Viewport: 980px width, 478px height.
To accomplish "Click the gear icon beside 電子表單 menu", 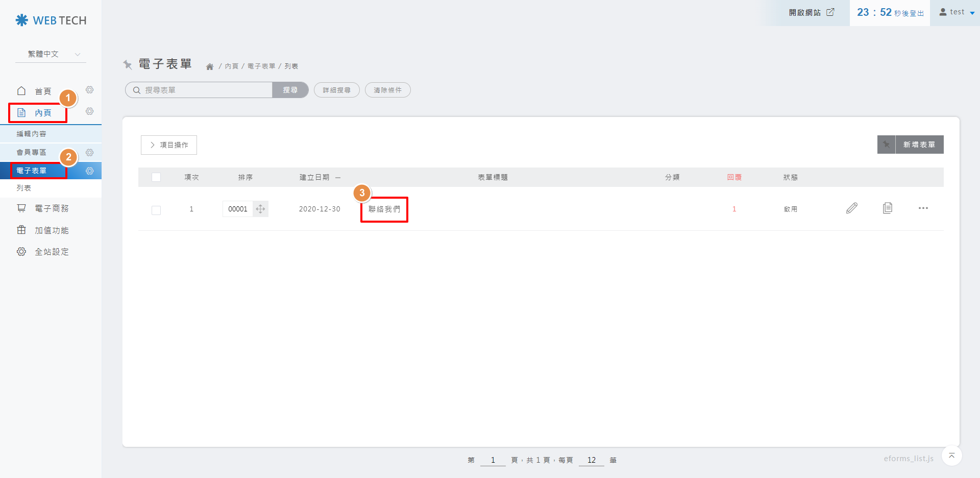I will coord(90,171).
